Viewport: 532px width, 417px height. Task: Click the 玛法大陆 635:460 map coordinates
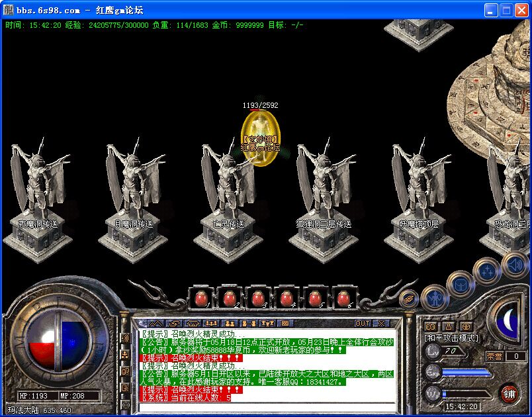pos(40,410)
